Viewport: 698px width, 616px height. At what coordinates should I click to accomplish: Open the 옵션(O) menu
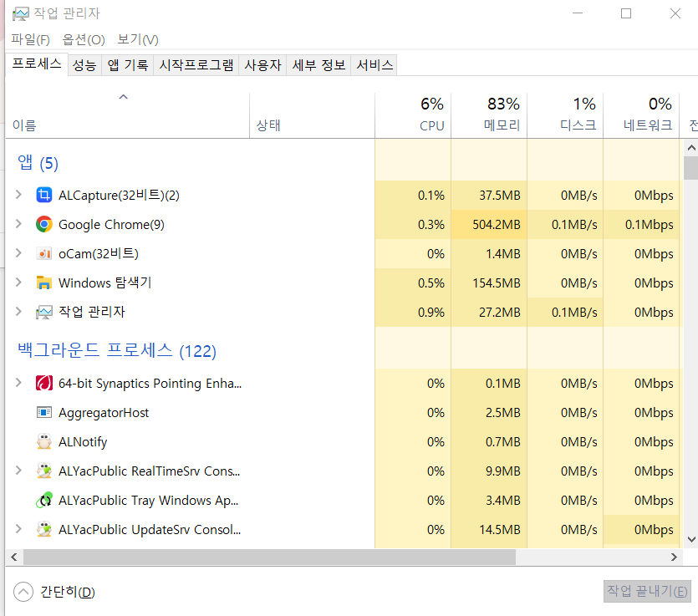coord(84,39)
